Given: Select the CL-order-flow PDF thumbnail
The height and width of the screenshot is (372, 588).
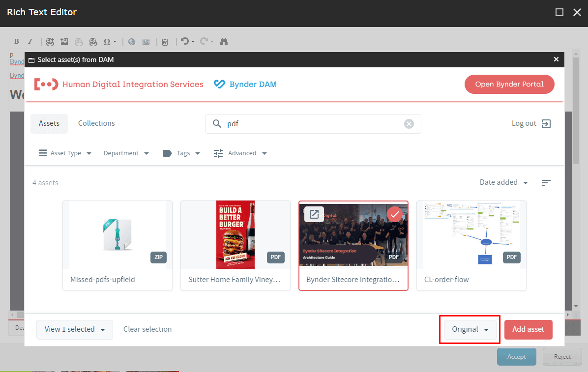Looking at the screenshot, I should click(471, 235).
